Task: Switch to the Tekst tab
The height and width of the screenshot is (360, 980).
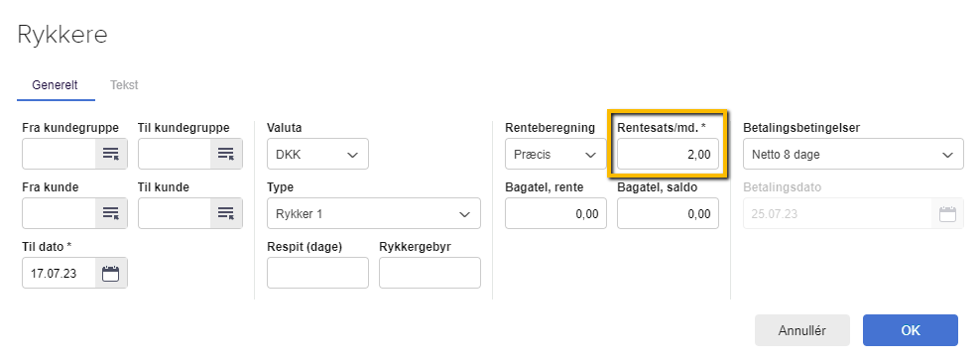Action: [x=124, y=85]
